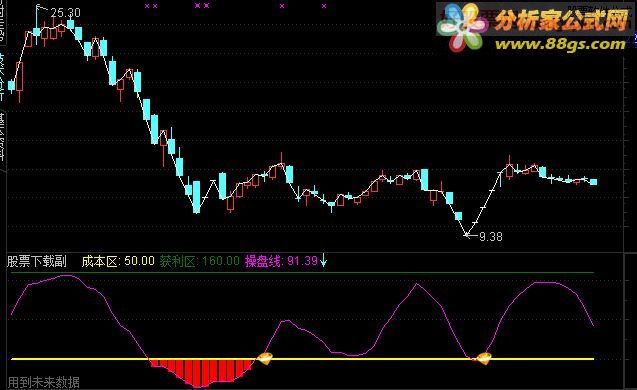Click the 9.38 lowest price label
The image size is (637, 390).
[491, 236]
